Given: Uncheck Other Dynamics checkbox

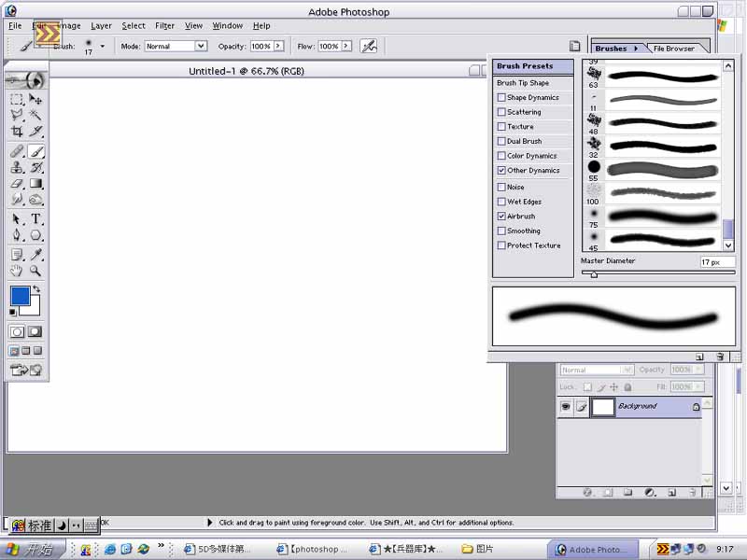Looking at the screenshot, I should [x=501, y=171].
